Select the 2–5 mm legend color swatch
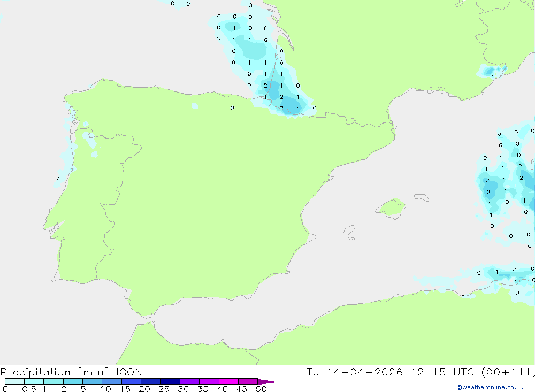Screen dimensions: 535x392 [x=73, y=381]
